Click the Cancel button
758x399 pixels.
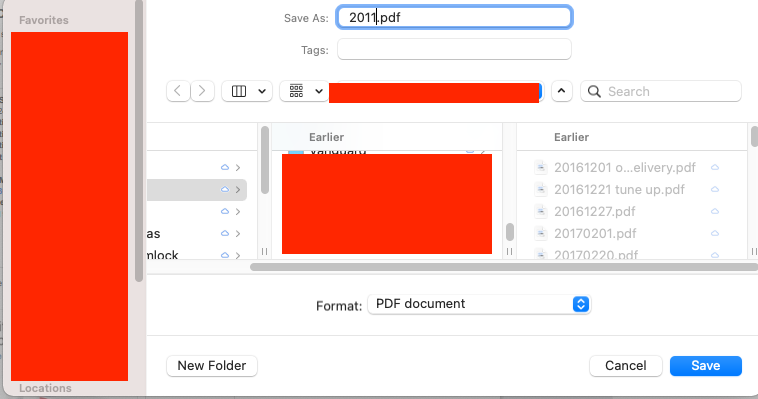(626, 366)
